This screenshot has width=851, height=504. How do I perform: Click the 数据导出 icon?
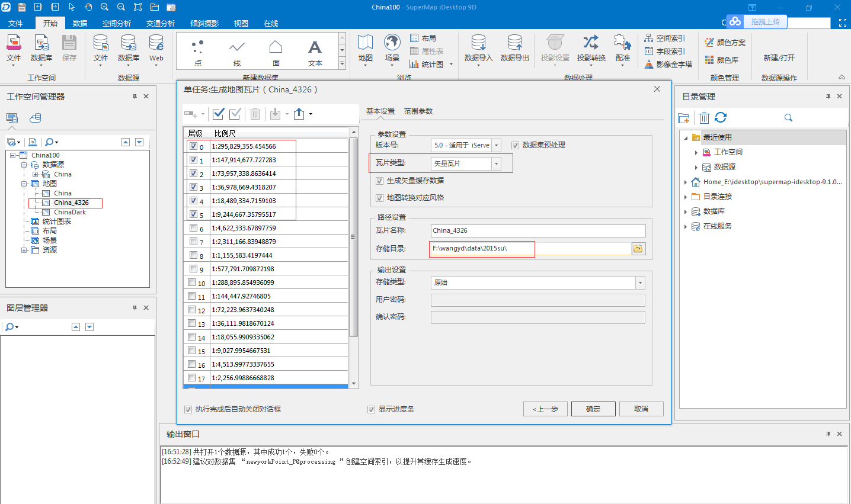point(515,43)
